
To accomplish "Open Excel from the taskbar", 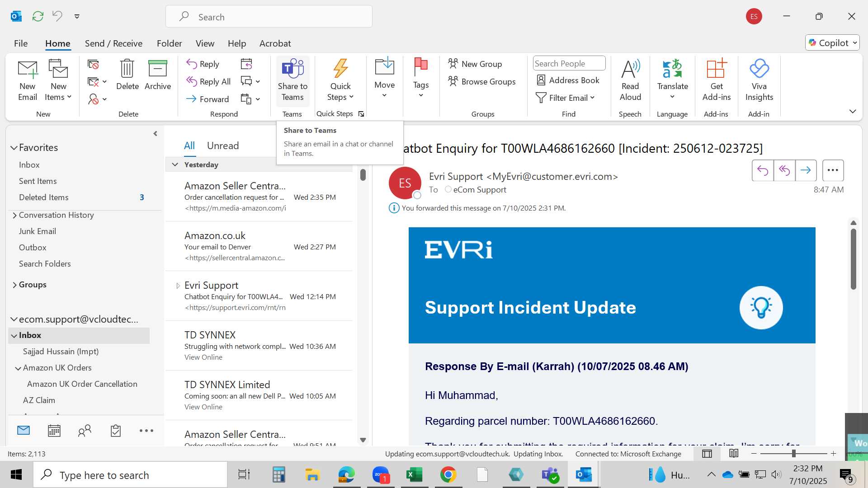I will point(414,475).
